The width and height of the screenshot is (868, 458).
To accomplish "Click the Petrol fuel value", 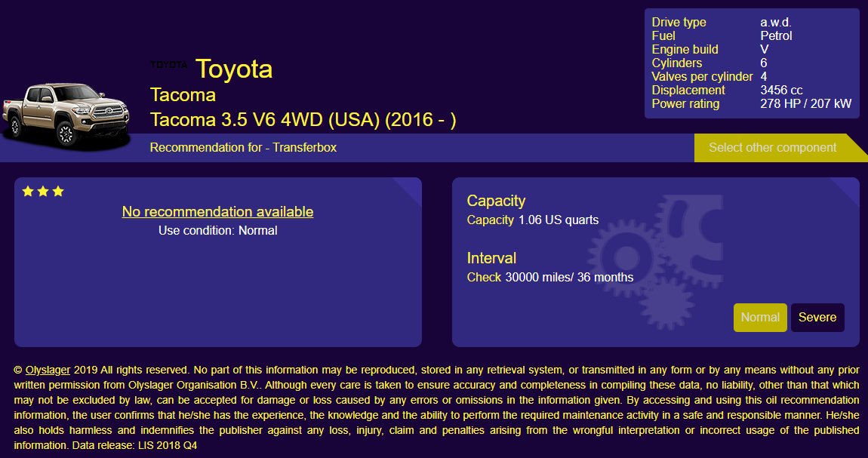I will point(776,36).
